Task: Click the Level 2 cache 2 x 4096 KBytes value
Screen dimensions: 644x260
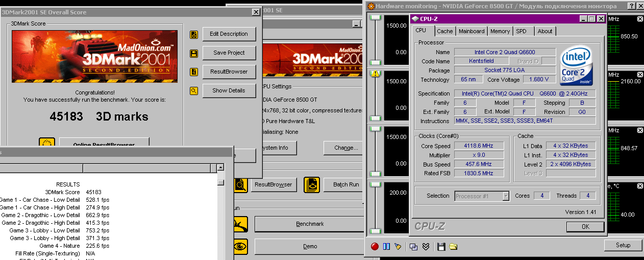Action: (x=571, y=164)
